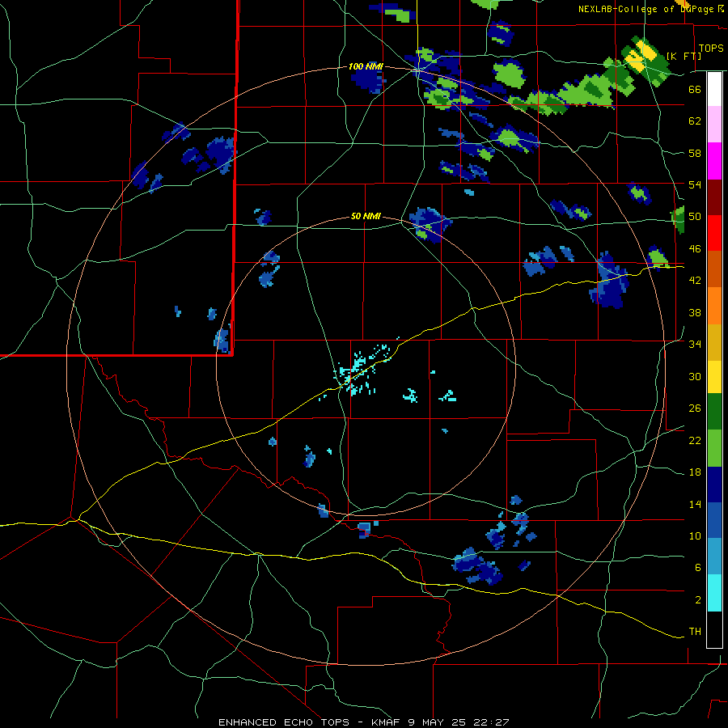Click the light green legend swatch

click(x=714, y=448)
